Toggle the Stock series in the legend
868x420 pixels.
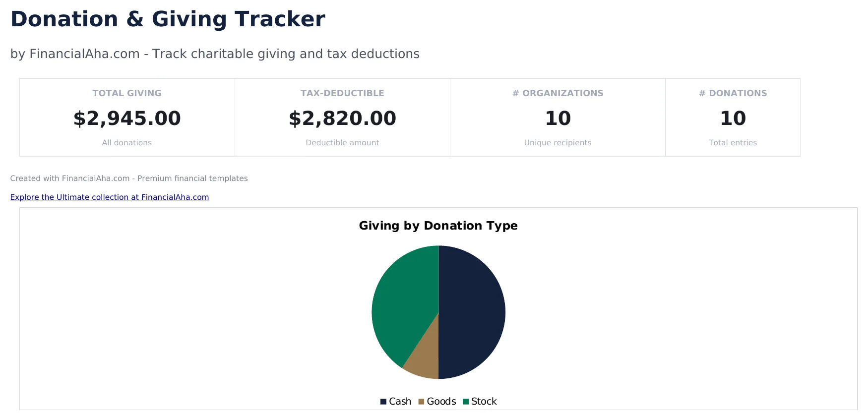coord(484,401)
